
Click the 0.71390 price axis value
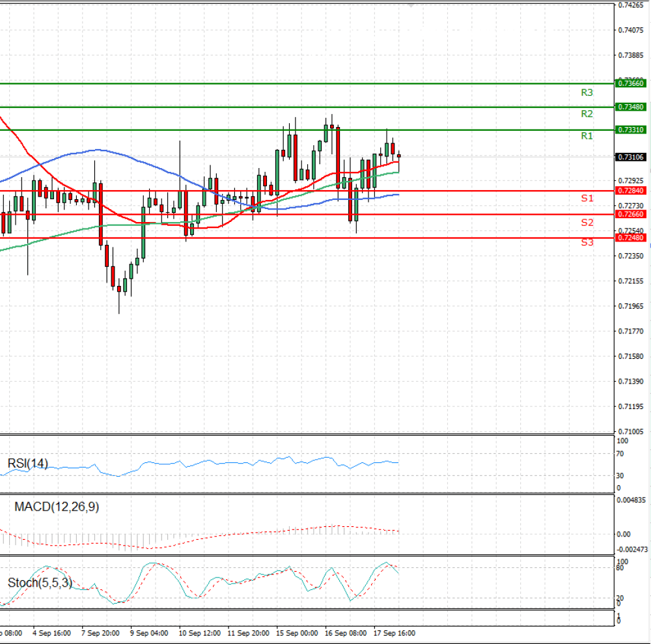(x=631, y=381)
